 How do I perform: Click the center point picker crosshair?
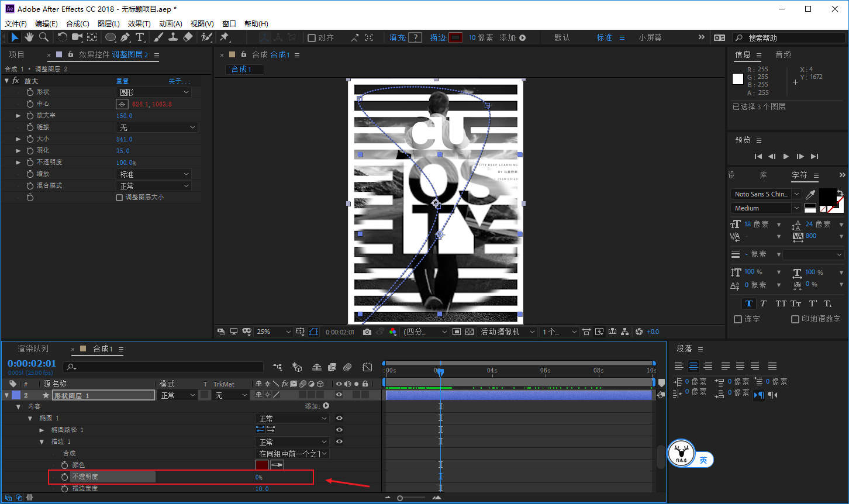click(122, 104)
